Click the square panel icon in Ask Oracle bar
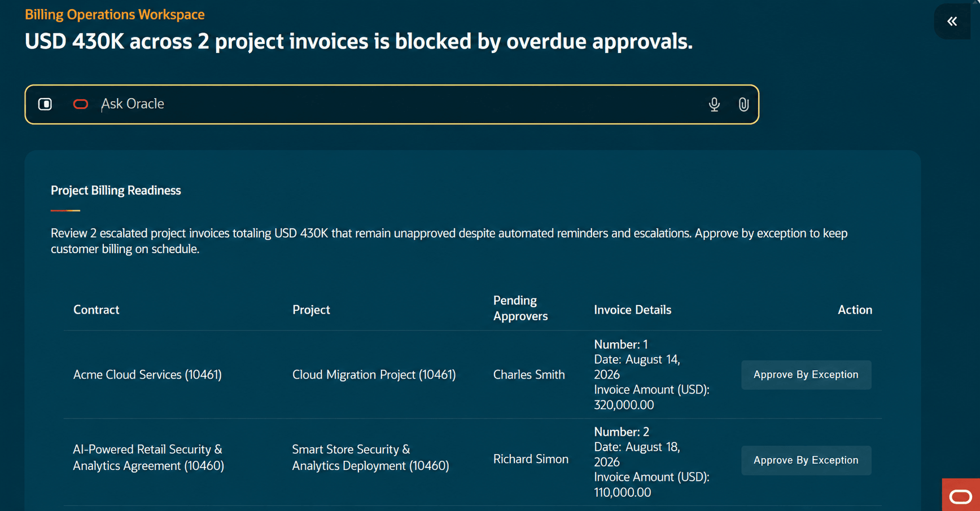The width and height of the screenshot is (980, 511). coord(45,104)
